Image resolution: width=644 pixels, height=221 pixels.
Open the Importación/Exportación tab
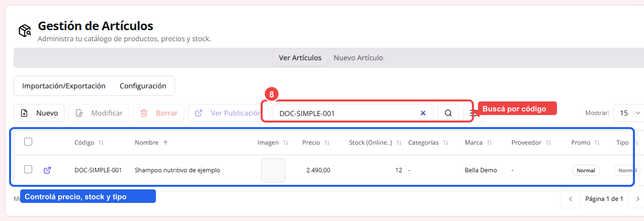coord(64,86)
